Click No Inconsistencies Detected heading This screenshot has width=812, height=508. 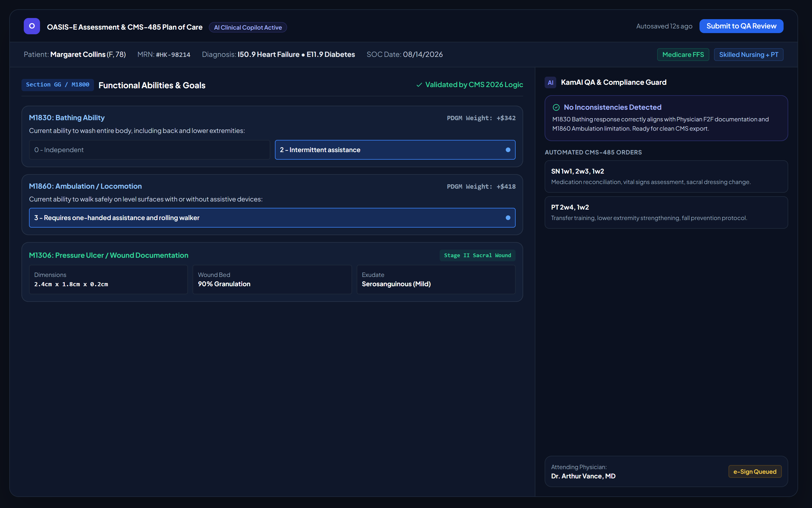[612, 107]
